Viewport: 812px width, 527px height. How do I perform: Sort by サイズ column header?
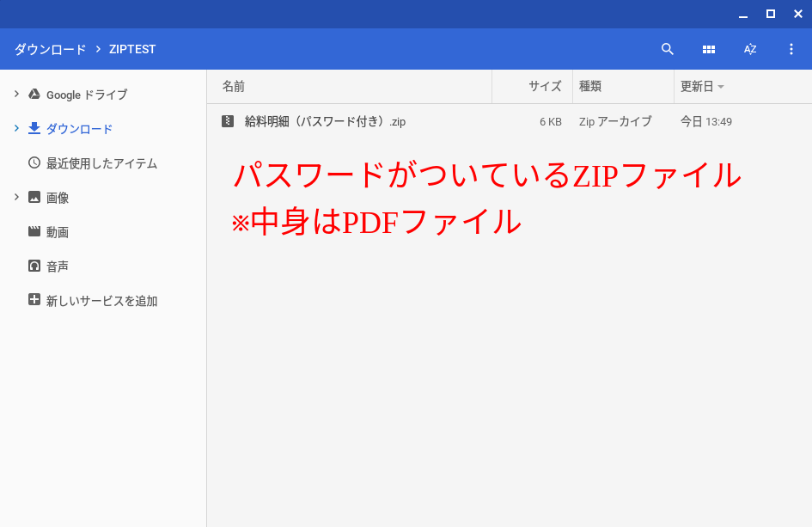(533, 87)
